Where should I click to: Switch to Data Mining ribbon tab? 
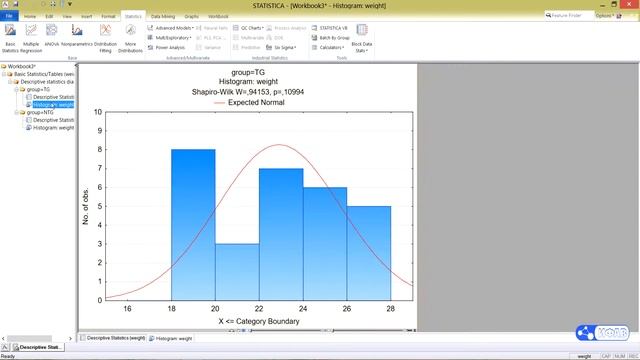pos(163,17)
